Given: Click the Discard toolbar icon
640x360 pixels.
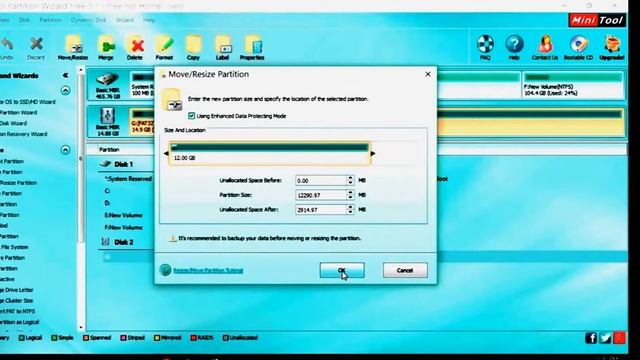Looking at the screenshot, I should pyautogui.click(x=36, y=44).
